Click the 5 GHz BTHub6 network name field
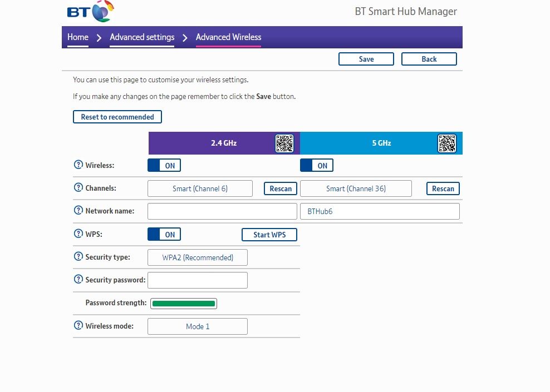The height and width of the screenshot is (392, 550). tap(380, 211)
